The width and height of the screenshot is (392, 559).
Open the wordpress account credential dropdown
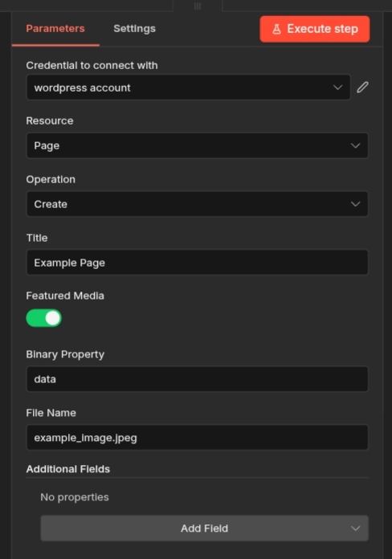coord(188,88)
